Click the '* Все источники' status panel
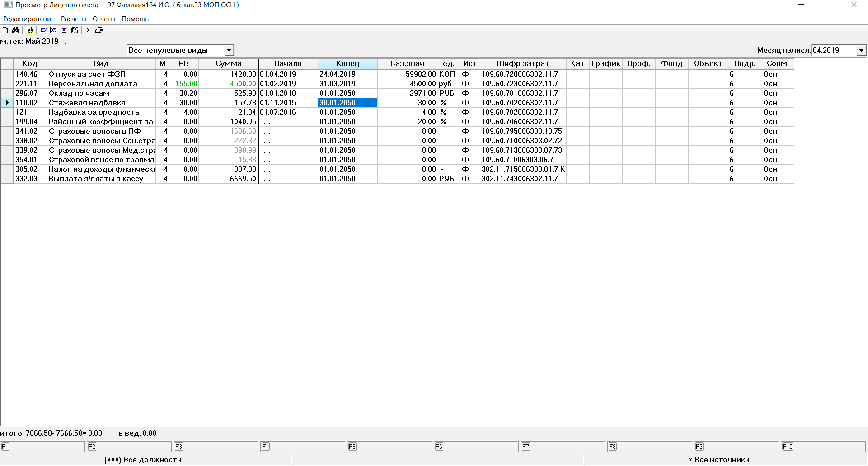 click(725, 460)
